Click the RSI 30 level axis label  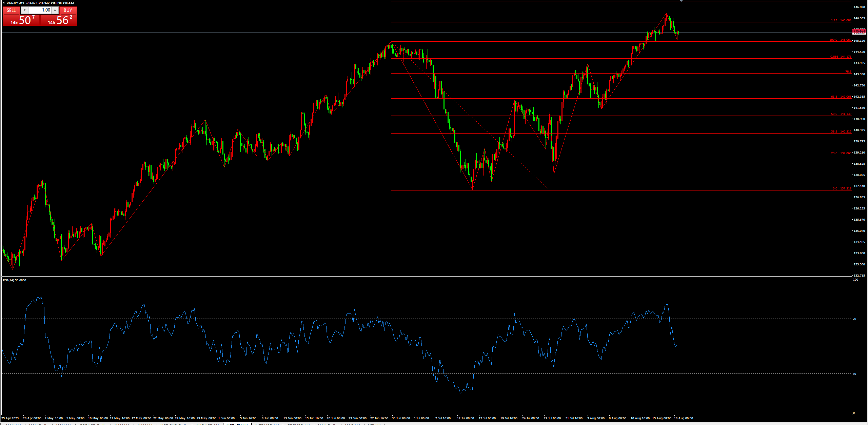854,374
